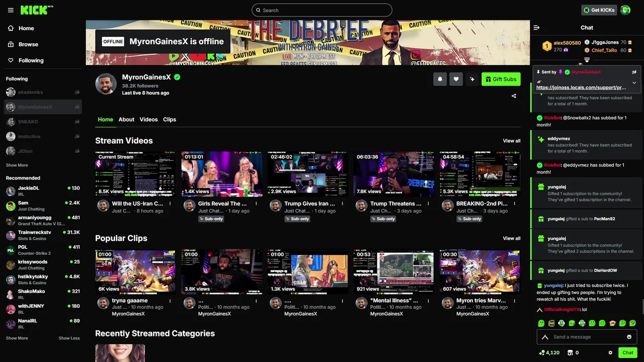The image size is (644, 362).
Task: Show less recommended channels
Action: (x=69, y=338)
